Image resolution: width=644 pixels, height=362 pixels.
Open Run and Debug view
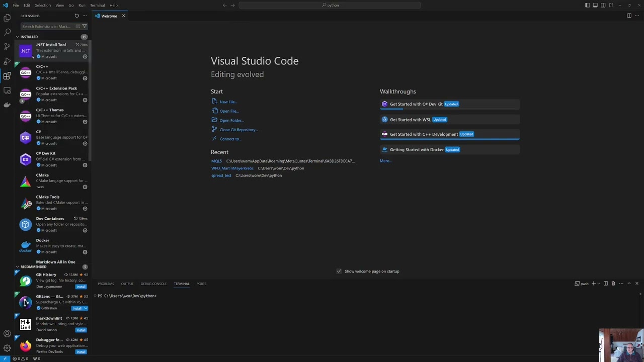7,61
